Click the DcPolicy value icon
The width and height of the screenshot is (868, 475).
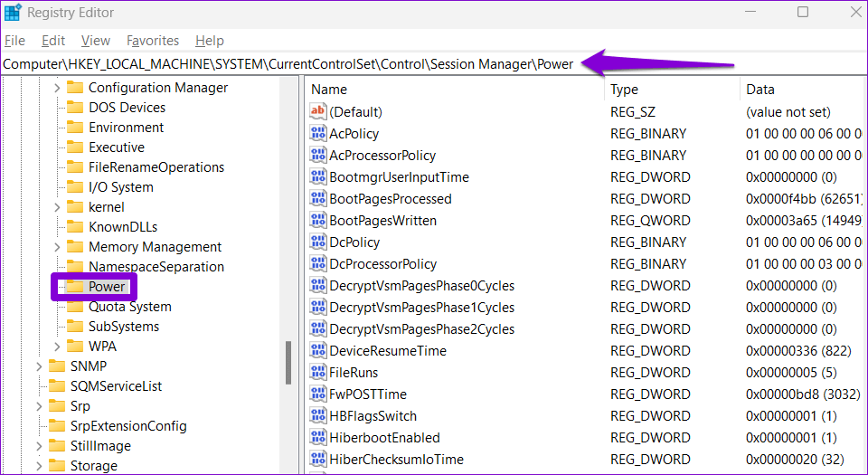pos(317,242)
